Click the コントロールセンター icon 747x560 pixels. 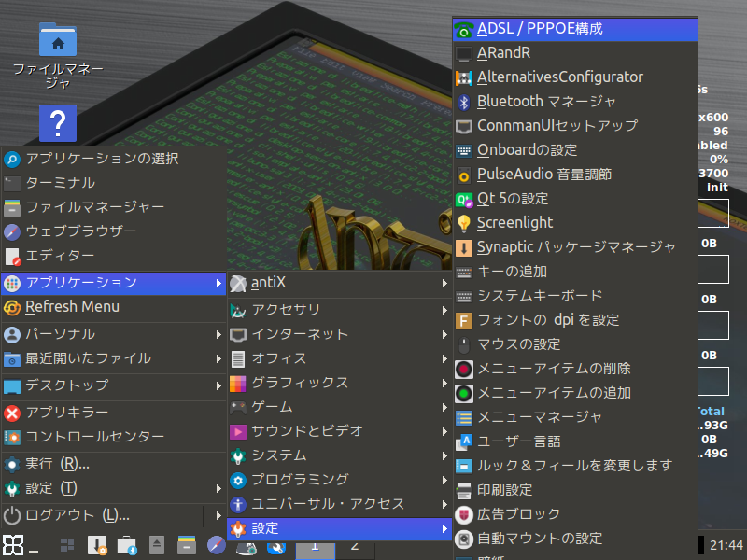[x=12, y=437]
